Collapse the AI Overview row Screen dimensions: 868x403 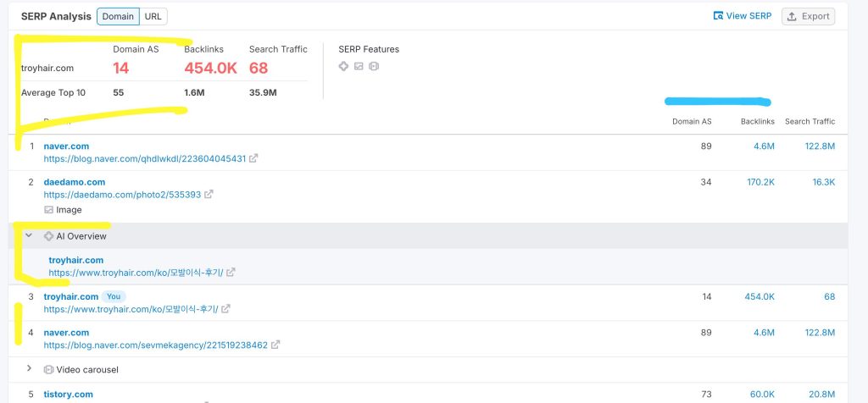[x=29, y=236]
